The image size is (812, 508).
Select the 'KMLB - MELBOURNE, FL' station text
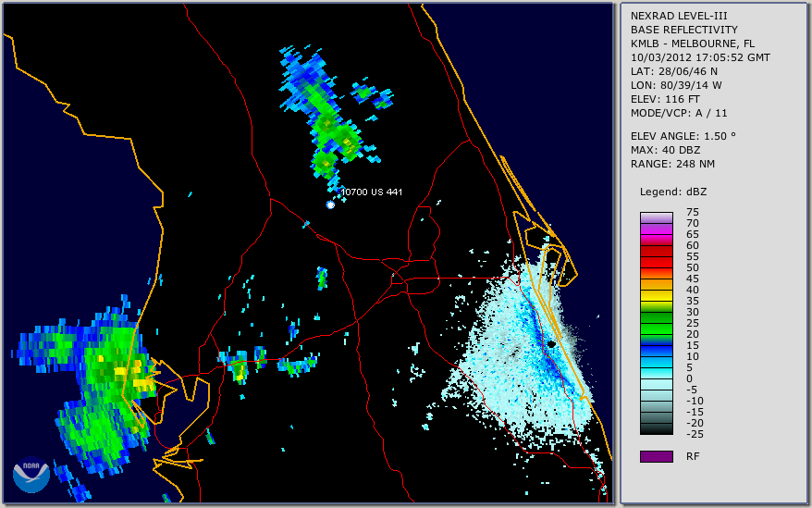[x=693, y=43]
